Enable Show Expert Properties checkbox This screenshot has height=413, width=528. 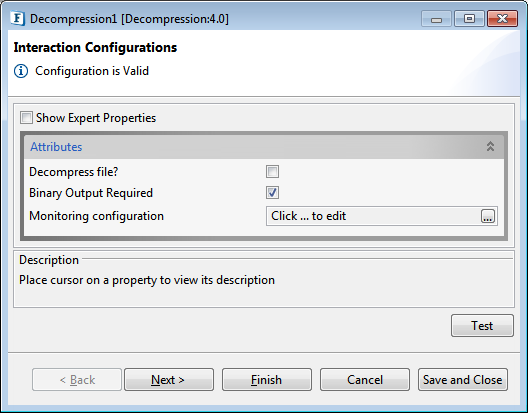point(26,118)
